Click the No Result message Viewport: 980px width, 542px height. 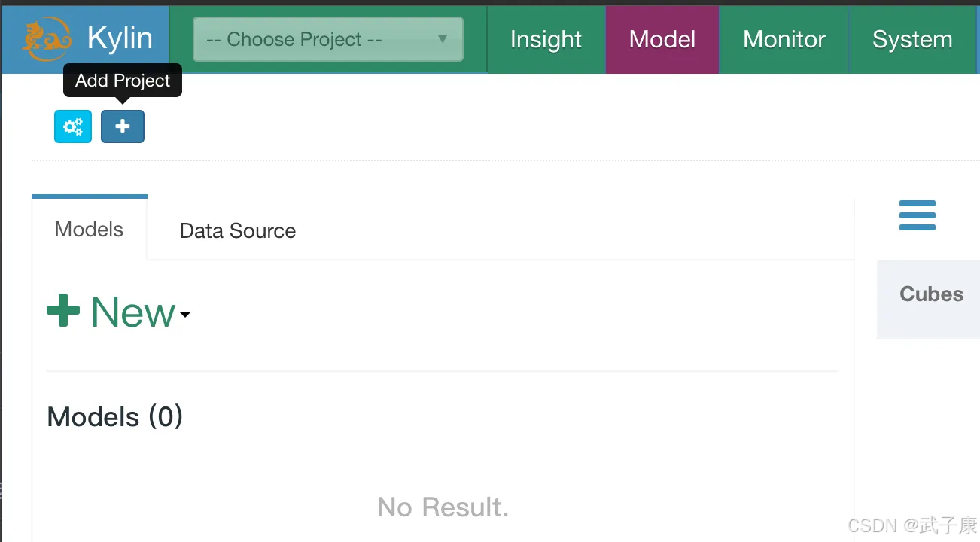[443, 507]
